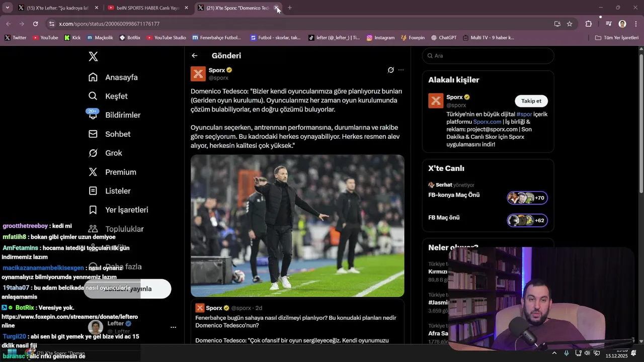644x362 pixels.
Task: Open the Fenerbahçe Futbol bookmark
Action: click(216, 38)
